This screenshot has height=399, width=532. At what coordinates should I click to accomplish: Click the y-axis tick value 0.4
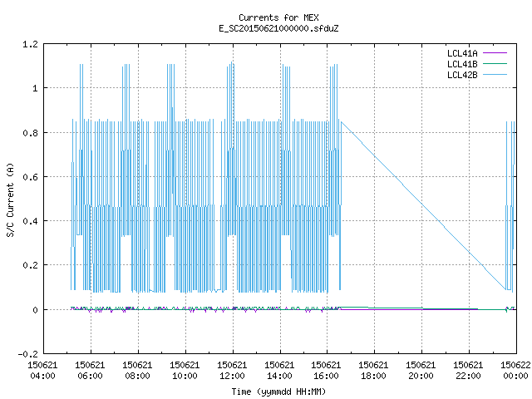tap(30, 221)
